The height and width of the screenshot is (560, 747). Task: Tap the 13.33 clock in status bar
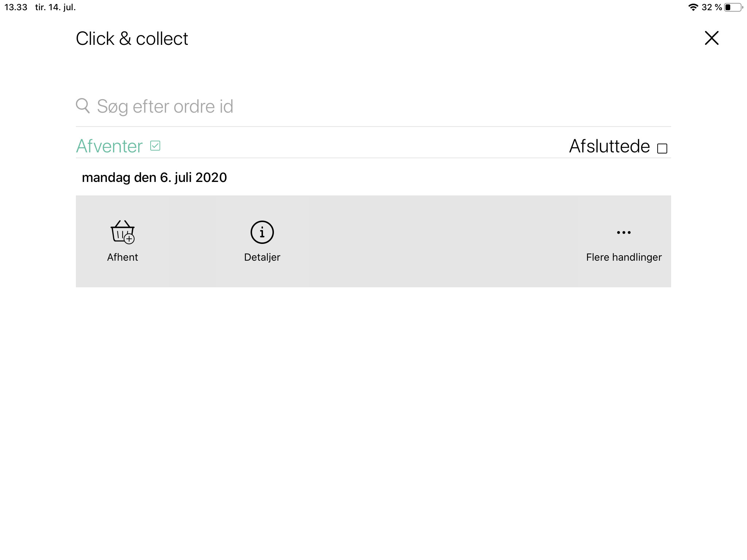(x=16, y=7)
